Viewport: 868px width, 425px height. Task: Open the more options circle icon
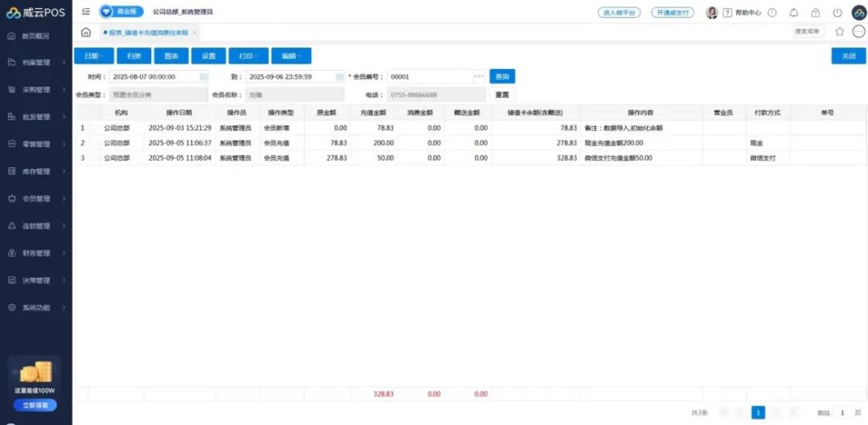(858, 32)
